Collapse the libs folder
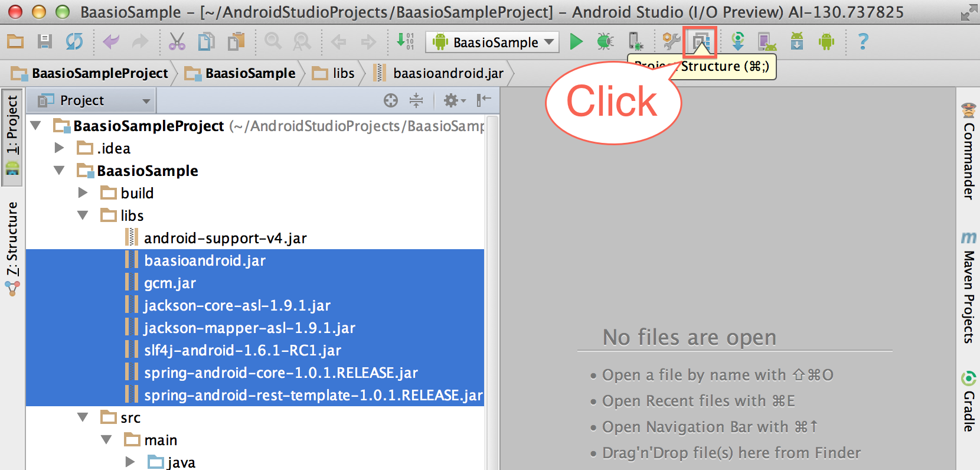Viewport: 980px width, 470px height. click(x=83, y=216)
